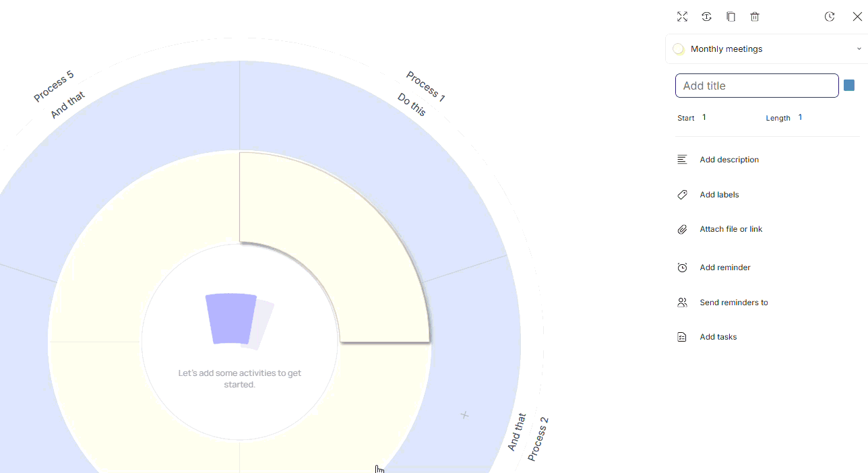This screenshot has height=473, width=868.
Task: Open the blue activity color swatch
Action: click(x=849, y=86)
